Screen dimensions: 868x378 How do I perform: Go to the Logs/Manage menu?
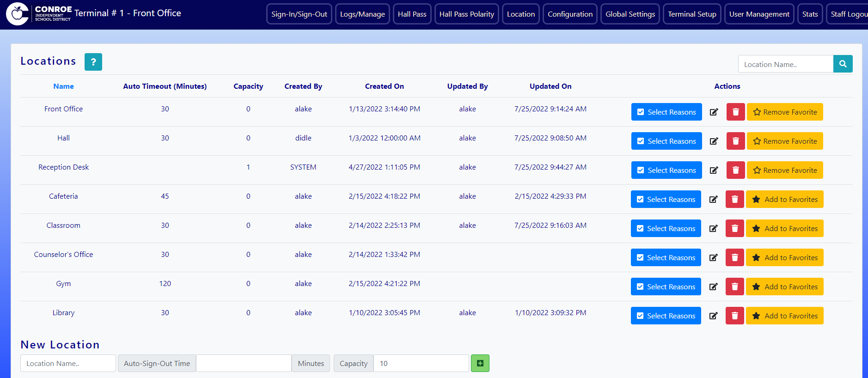click(x=362, y=14)
